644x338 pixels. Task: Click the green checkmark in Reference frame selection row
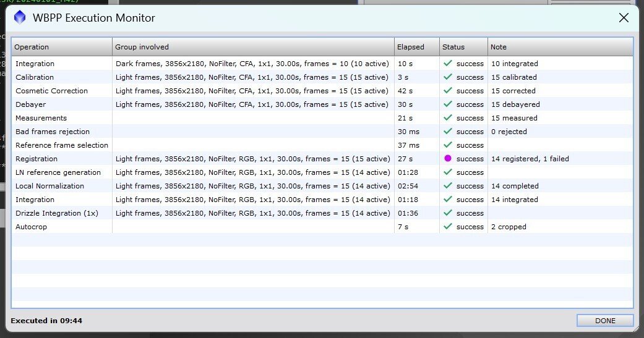pos(448,145)
